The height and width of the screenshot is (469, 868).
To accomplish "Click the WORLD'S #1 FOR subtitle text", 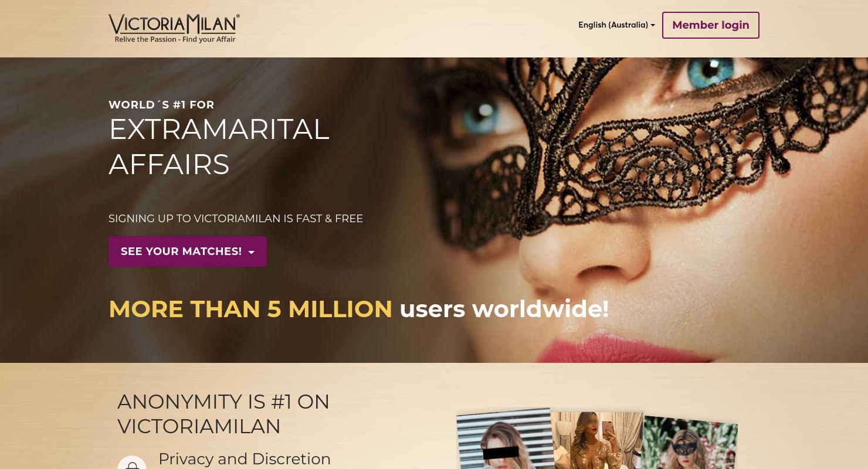I will pos(161,105).
